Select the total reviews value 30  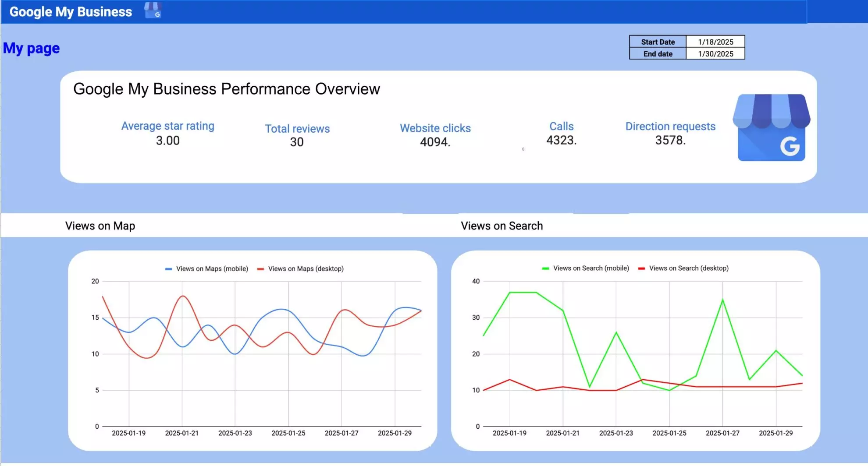(x=297, y=142)
